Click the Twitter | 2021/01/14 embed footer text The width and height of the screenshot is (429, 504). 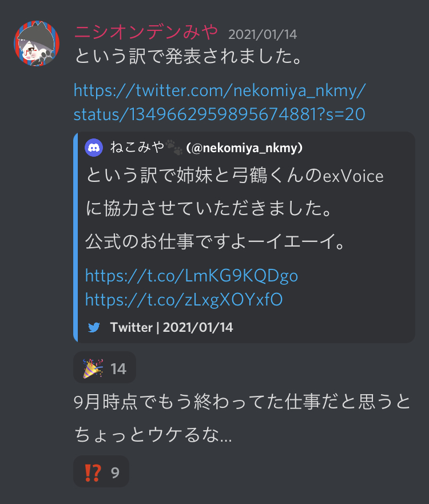point(172,328)
